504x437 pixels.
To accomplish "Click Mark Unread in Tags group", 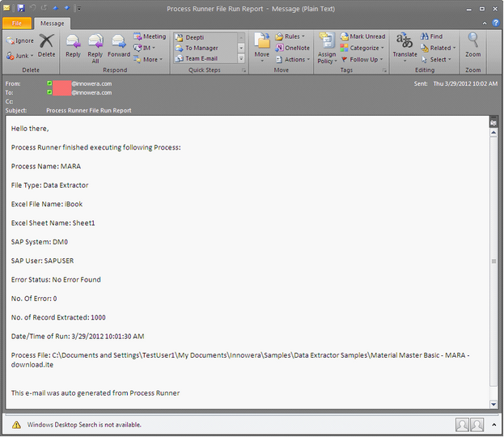I will pos(362,36).
